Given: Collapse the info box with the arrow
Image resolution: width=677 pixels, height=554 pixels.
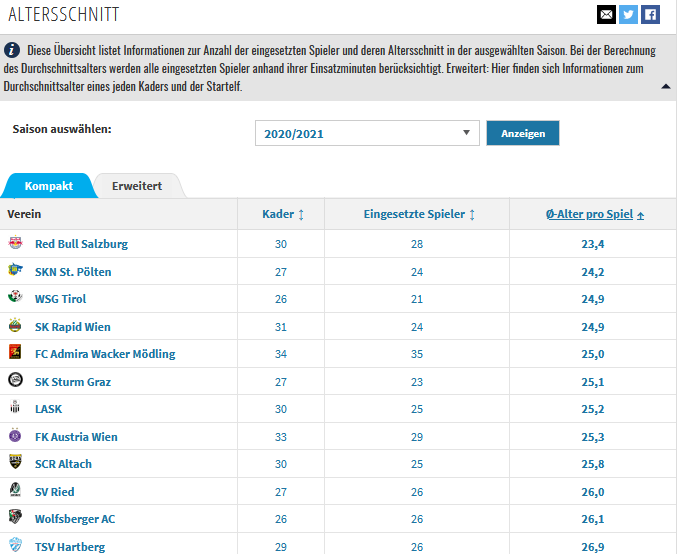Looking at the screenshot, I should click(x=666, y=86).
